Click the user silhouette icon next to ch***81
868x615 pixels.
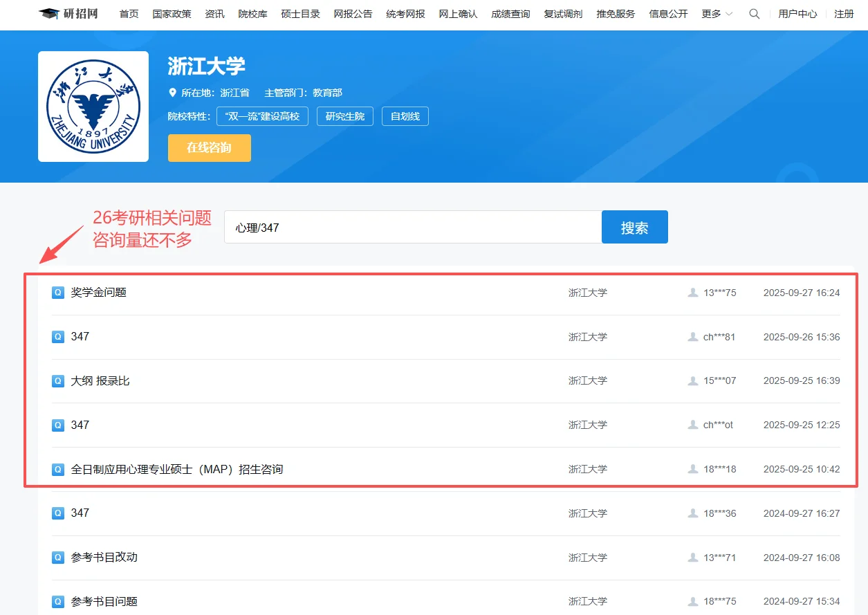tap(693, 337)
